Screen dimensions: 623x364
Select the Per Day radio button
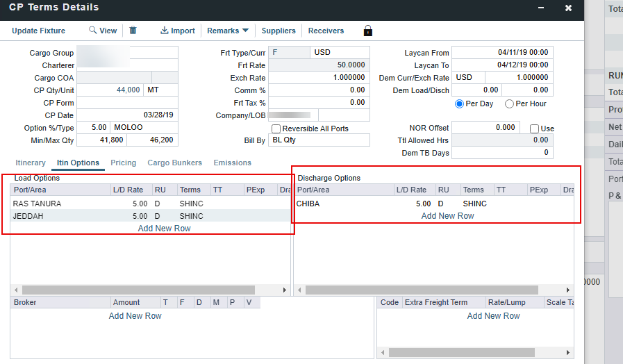tap(459, 104)
